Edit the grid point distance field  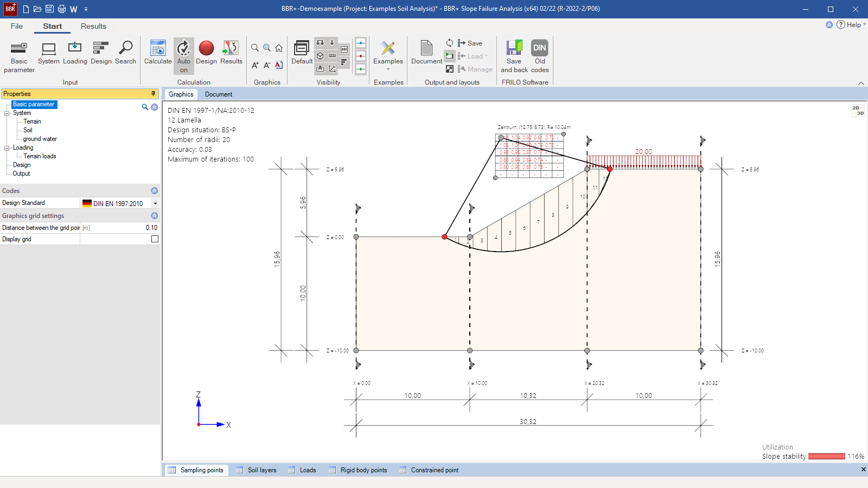(x=119, y=228)
